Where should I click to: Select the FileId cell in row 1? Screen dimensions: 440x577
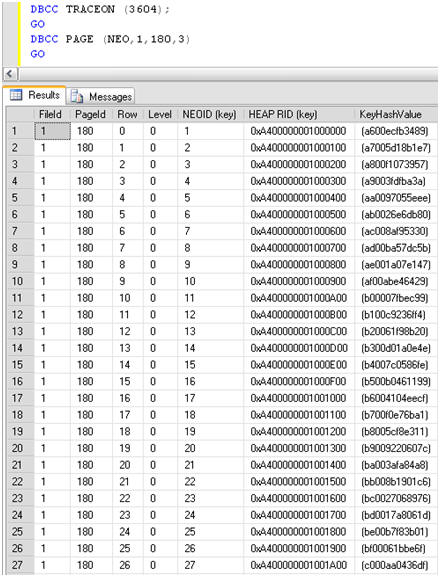click(52, 131)
